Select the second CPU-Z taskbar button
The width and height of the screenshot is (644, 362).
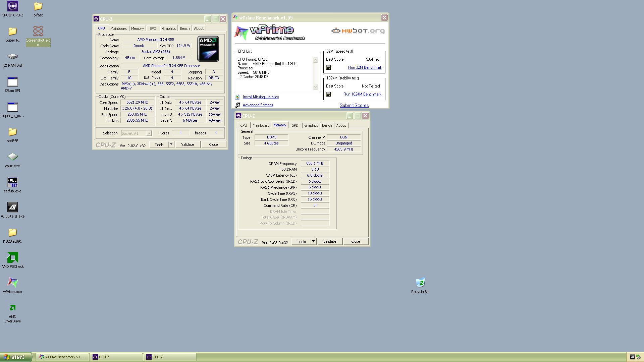tap(170, 357)
